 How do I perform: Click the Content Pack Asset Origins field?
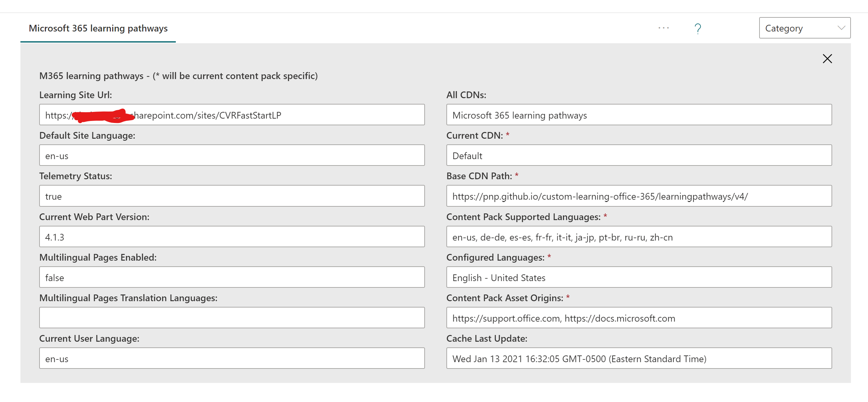pyautogui.click(x=639, y=318)
